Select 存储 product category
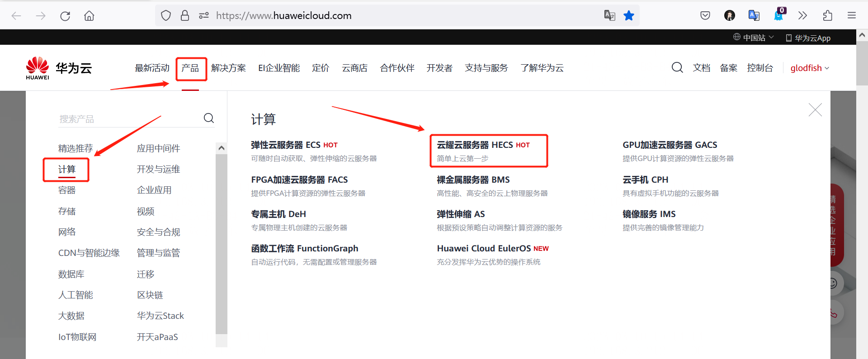 pyautogui.click(x=67, y=211)
